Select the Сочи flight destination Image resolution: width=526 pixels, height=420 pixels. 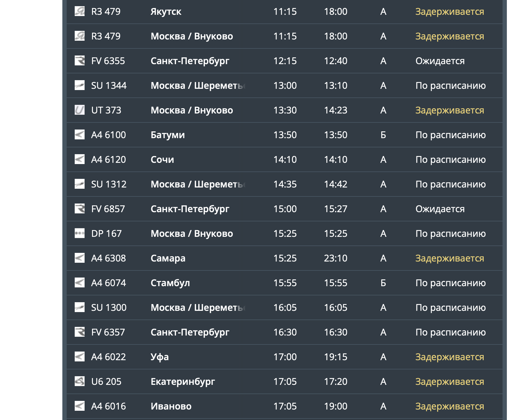[x=162, y=159]
